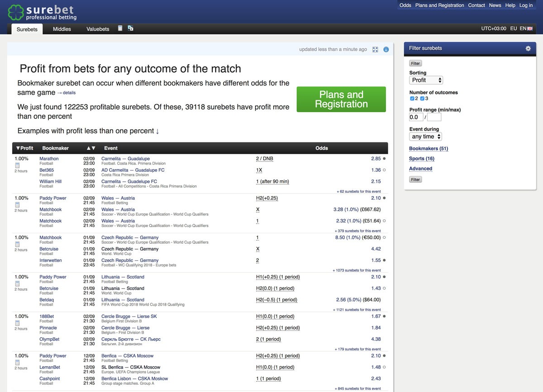The image size is (543, 392).
Task: Click the top Filter button
Action: (x=415, y=63)
